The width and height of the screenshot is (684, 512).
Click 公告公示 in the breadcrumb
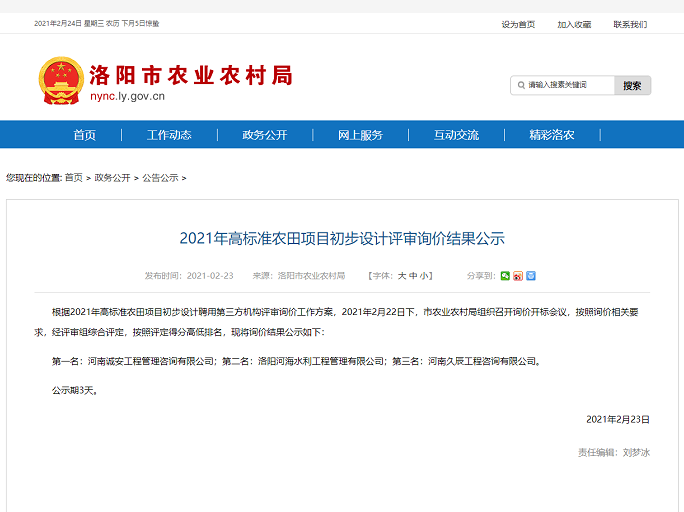160,178
